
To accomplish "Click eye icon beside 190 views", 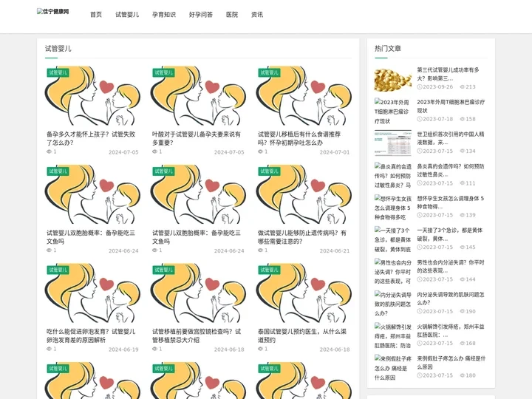I will tap(462, 312).
